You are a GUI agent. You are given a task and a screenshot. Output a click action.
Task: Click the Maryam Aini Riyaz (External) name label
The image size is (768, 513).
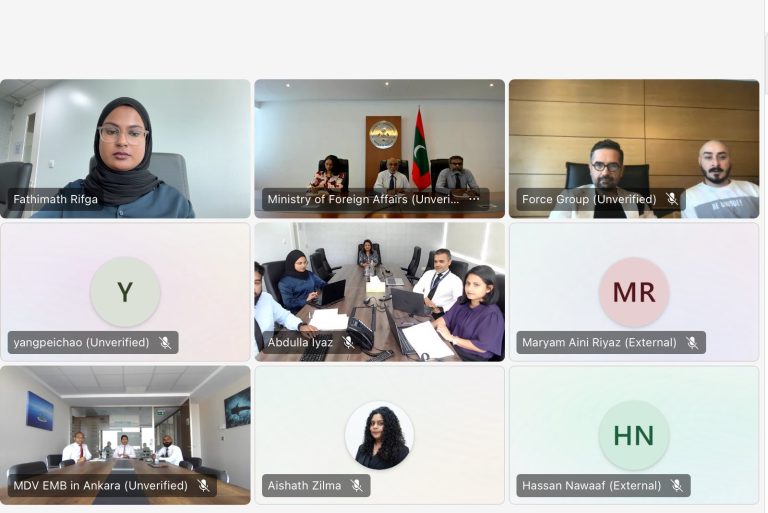[599, 342]
